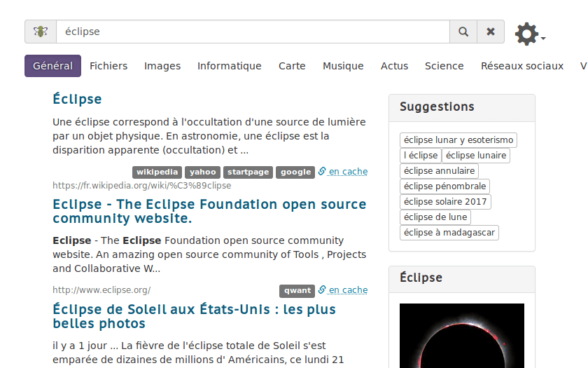Click the link icon for Wikipedia cached result
This screenshot has width=588, height=368.
click(x=322, y=171)
